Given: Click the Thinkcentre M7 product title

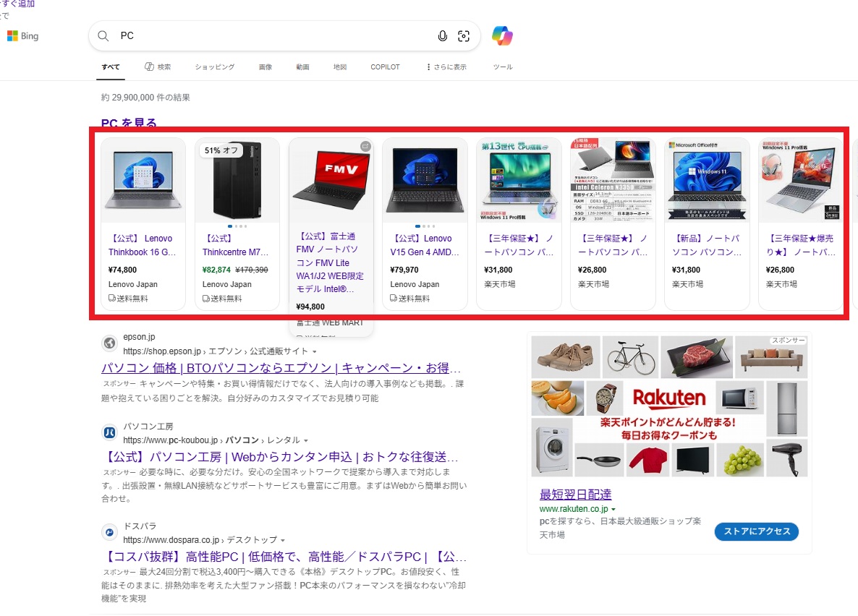Looking at the screenshot, I should (x=235, y=245).
